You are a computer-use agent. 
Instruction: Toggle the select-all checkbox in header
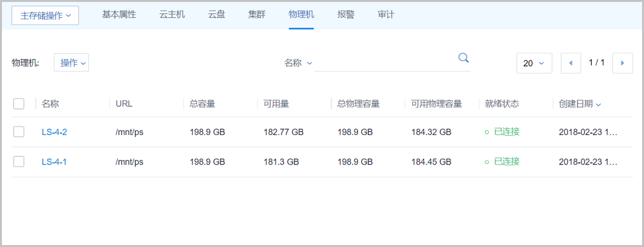(x=19, y=104)
